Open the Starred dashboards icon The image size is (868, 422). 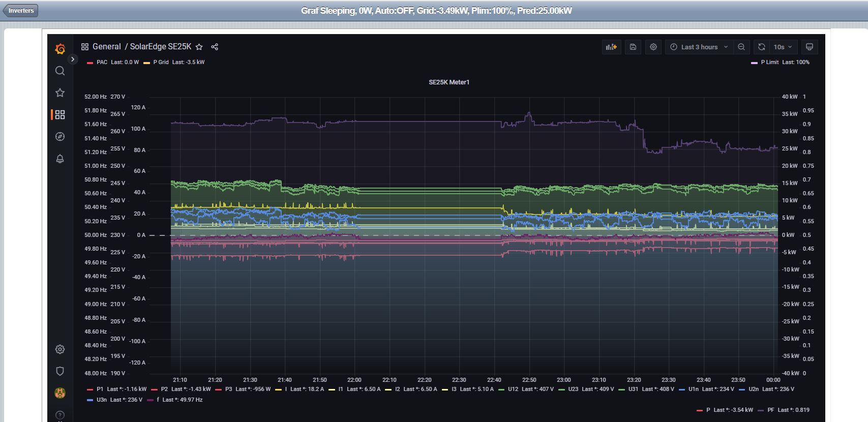pyautogui.click(x=60, y=93)
